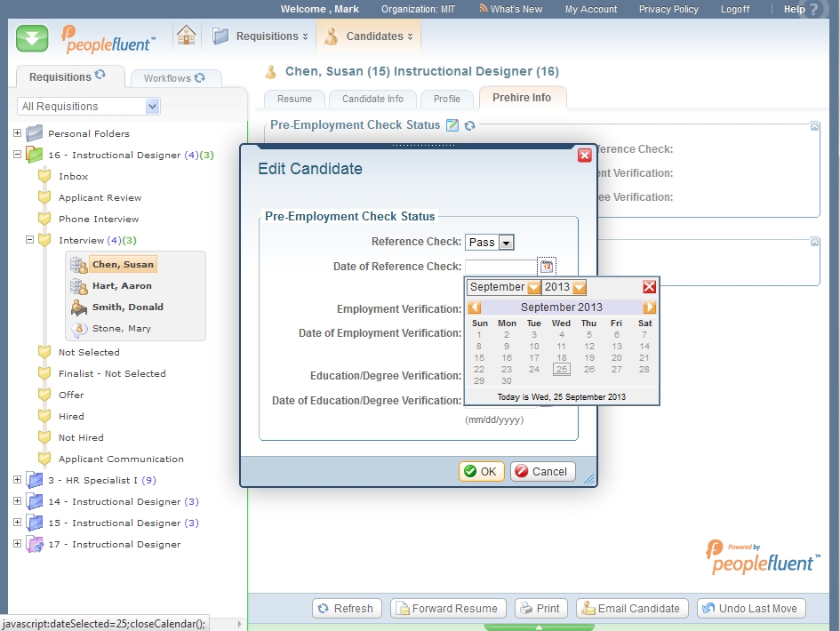Open the Reference Check Pass dropdown
The image size is (840, 631).
506,243
